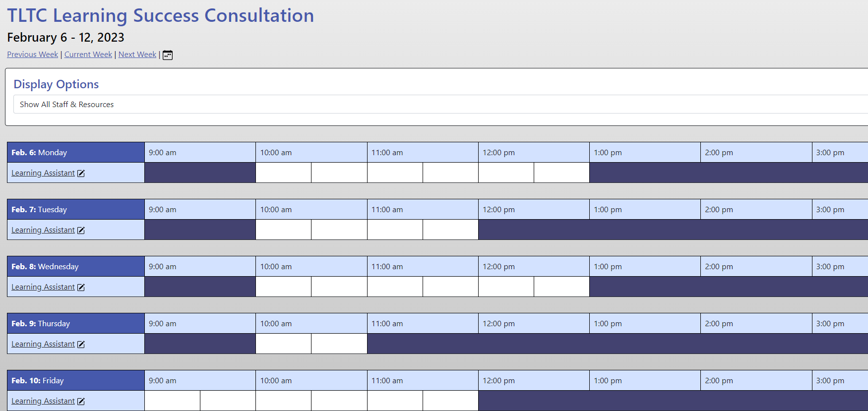Click edit icon beside Friday's Learning Assistant
This screenshot has width=868, height=411.
click(81, 401)
